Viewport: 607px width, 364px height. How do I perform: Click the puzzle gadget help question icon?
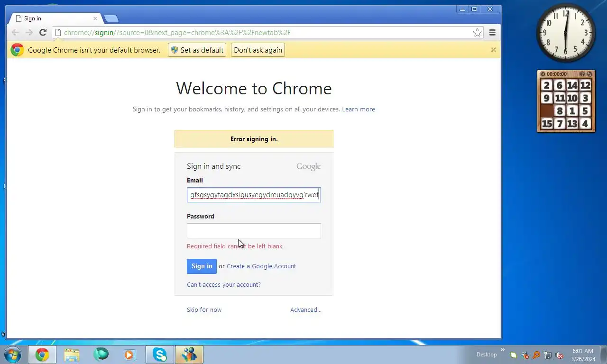pyautogui.click(x=582, y=74)
